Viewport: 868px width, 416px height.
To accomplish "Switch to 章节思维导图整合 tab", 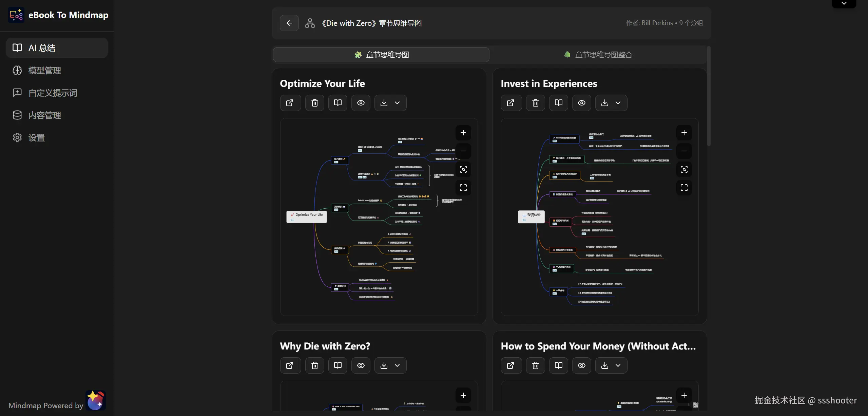I will [x=598, y=55].
